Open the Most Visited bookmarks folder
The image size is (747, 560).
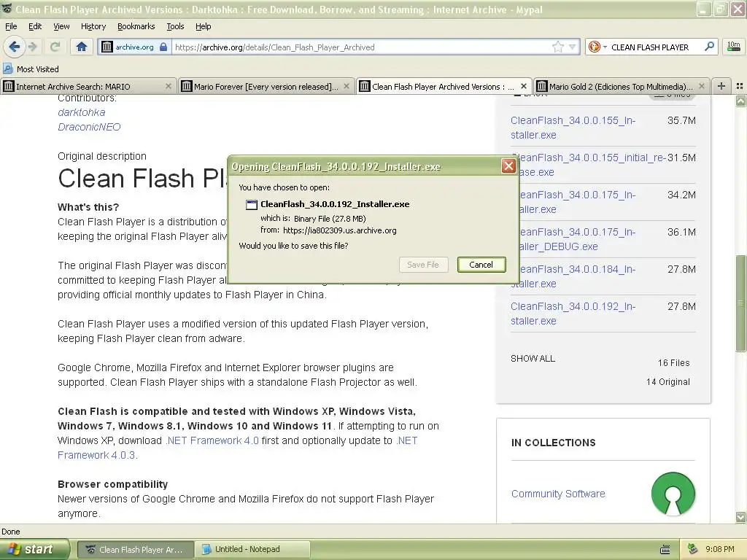31,69
